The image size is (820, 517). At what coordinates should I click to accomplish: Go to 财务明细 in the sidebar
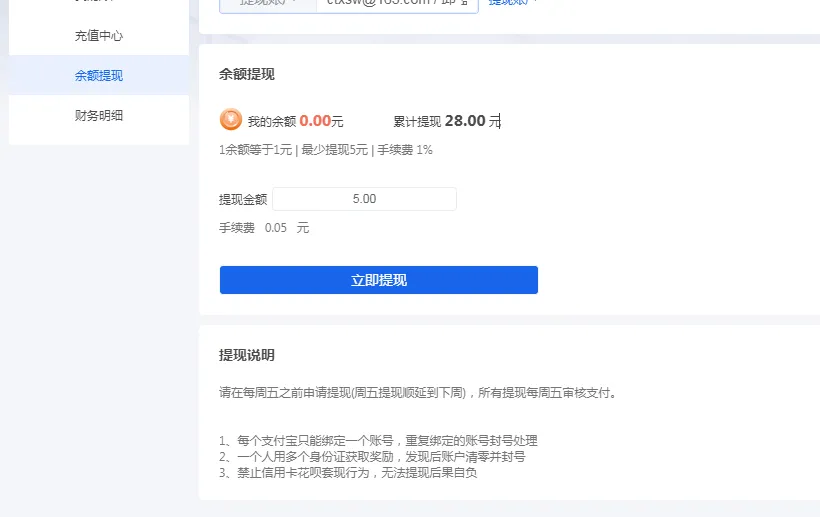click(x=98, y=116)
